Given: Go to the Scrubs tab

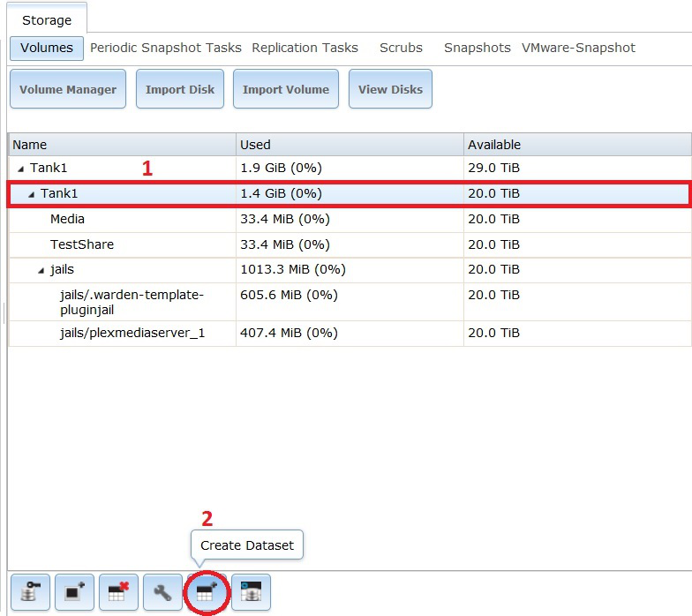Looking at the screenshot, I should click(401, 48).
